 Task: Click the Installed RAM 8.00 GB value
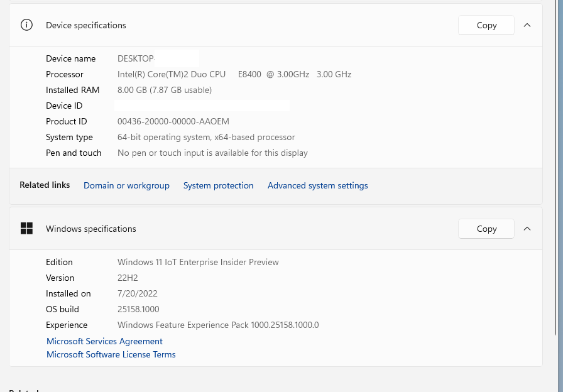coord(165,90)
